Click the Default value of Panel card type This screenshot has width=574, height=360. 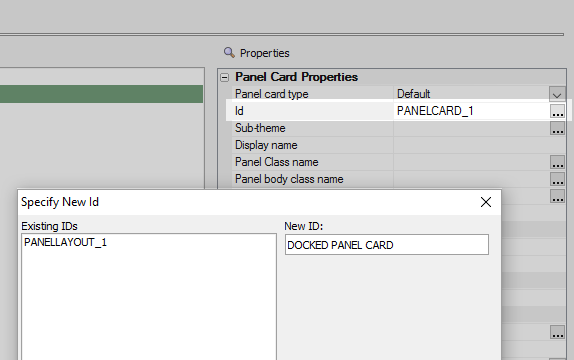(x=414, y=94)
